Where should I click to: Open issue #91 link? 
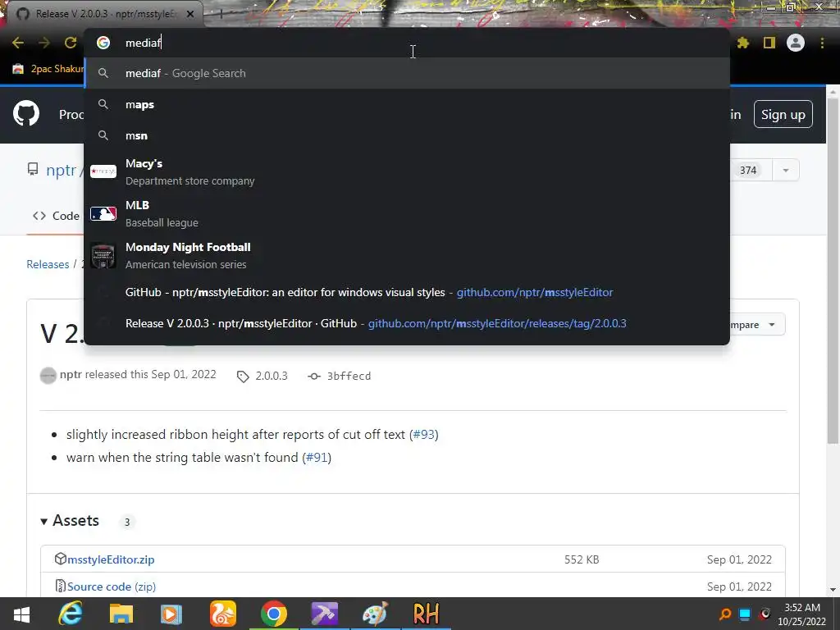317,458
